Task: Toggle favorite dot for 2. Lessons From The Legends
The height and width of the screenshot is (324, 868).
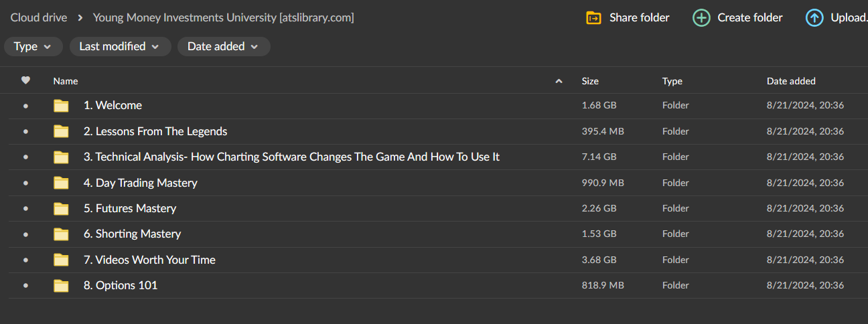Action: (x=25, y=132)
